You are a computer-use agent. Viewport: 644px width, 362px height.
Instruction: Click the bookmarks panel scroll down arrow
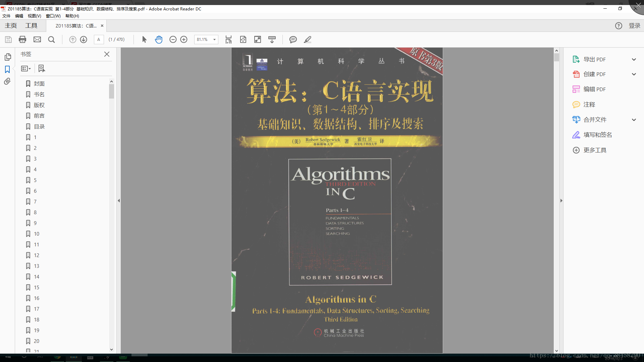(x=111, y=350)
